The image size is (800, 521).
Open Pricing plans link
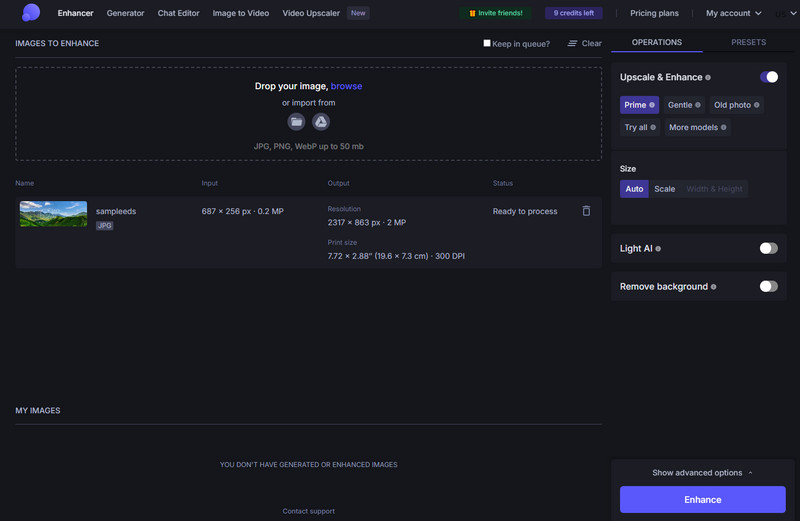(654, 13)
